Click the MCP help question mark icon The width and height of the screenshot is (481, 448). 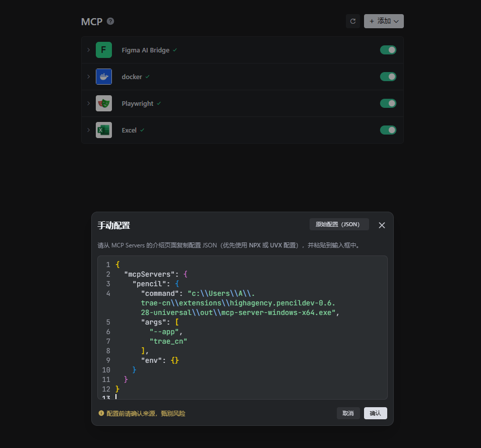click(x=110, y=21)
